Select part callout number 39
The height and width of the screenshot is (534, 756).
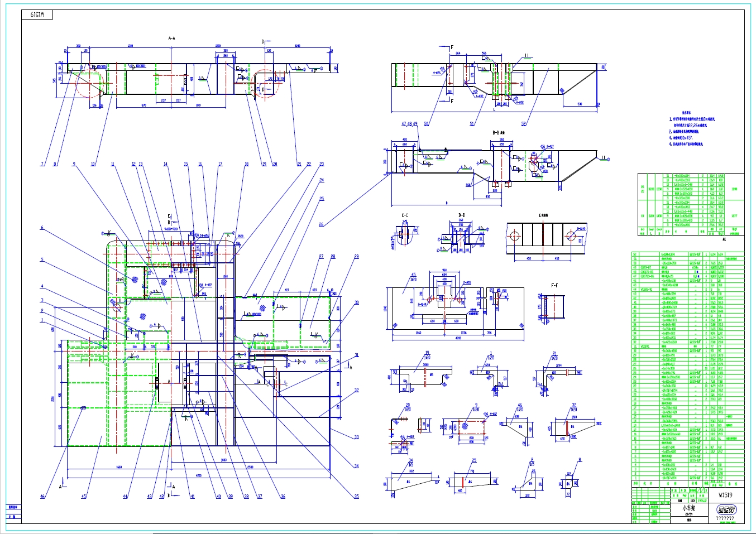230,496
